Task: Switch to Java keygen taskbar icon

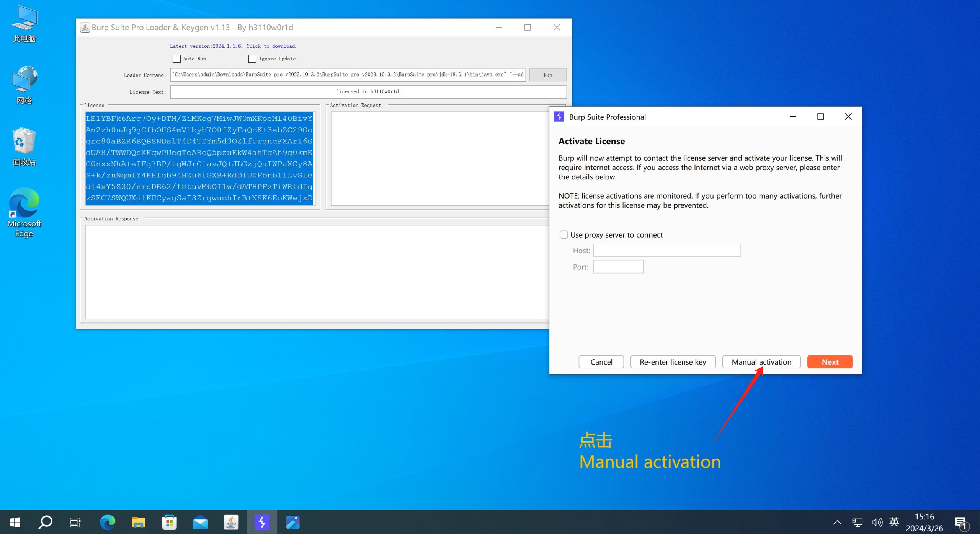Action: [x=231, y=522]
